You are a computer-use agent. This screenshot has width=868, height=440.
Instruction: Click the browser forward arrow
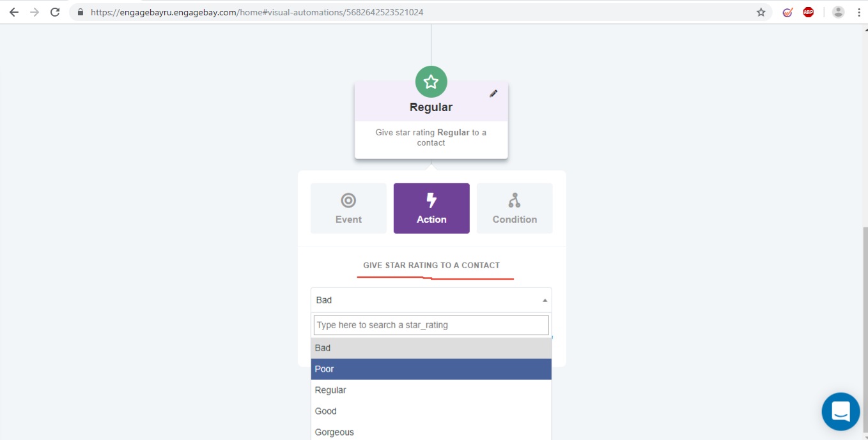point(35,12)
